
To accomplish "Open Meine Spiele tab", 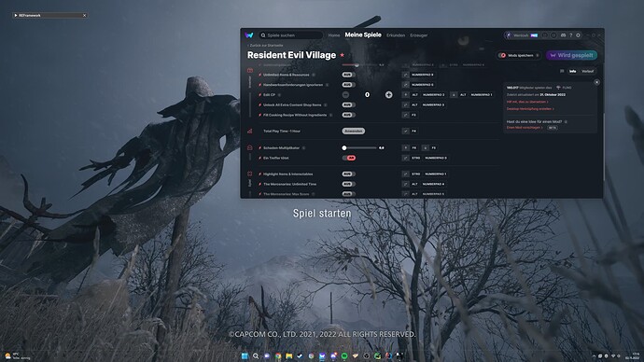I will pos(363,35).
